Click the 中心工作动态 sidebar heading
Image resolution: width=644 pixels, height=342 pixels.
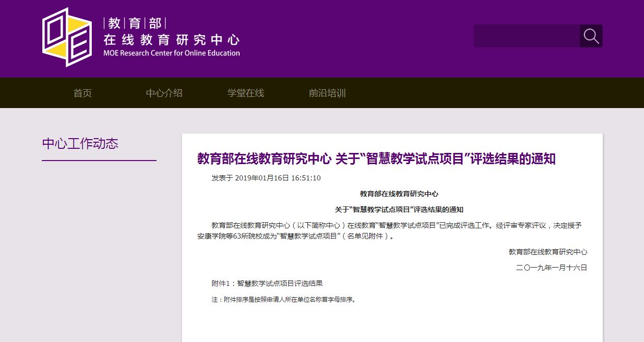(80, 144)
